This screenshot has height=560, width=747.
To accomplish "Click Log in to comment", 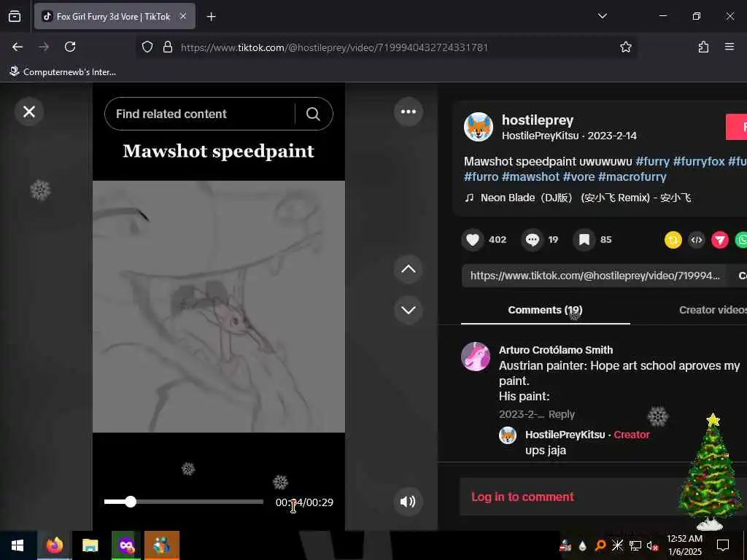I will click(x=522, y=497).
